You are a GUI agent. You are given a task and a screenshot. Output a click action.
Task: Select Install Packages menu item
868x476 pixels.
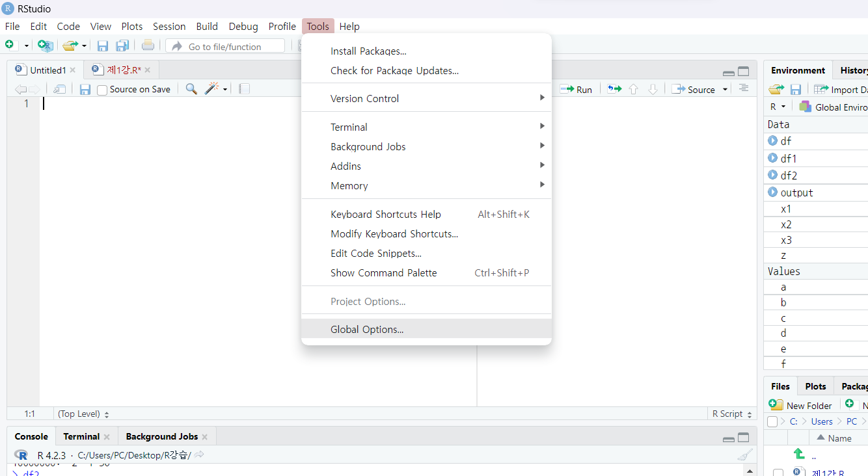[426, 51]
